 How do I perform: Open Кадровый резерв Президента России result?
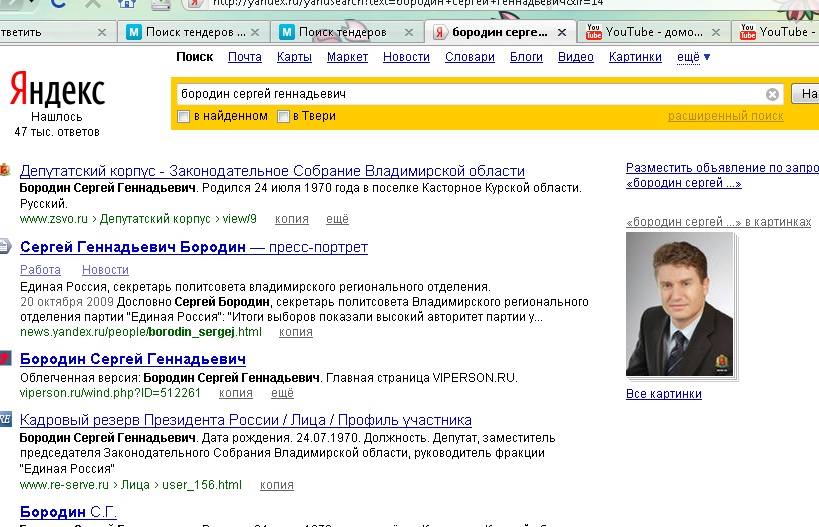click(245, 420)
